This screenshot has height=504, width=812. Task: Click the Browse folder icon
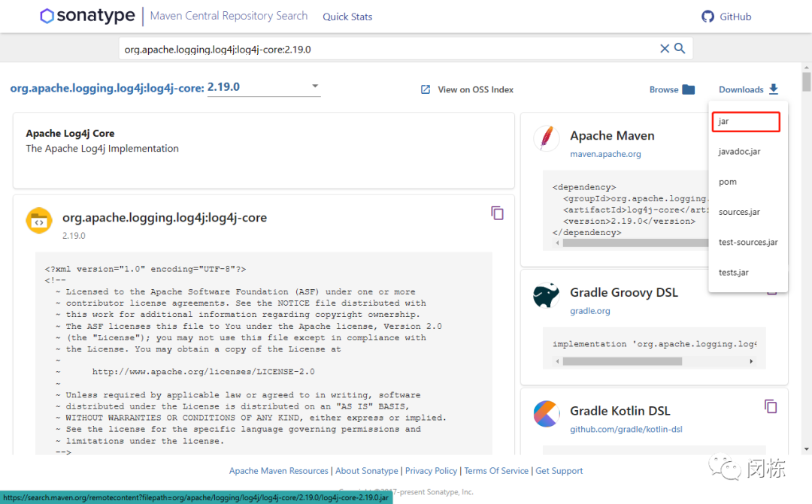[688, 89]
